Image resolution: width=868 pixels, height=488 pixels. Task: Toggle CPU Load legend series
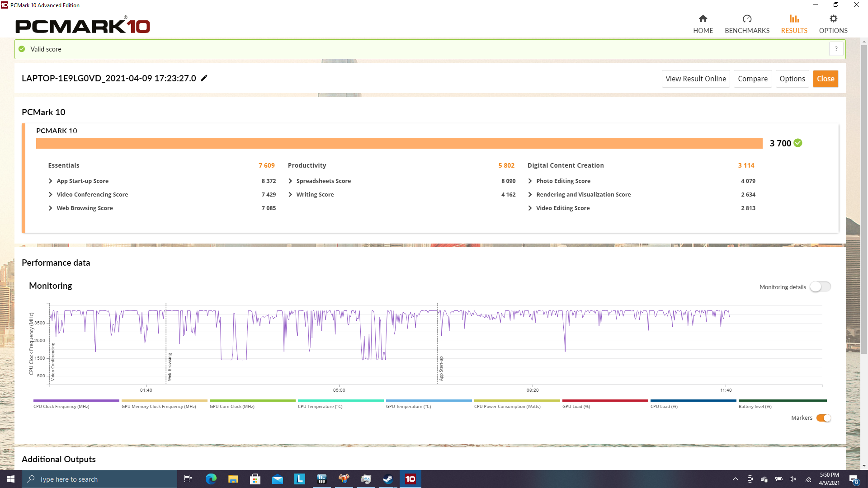(x=693, y=404)
